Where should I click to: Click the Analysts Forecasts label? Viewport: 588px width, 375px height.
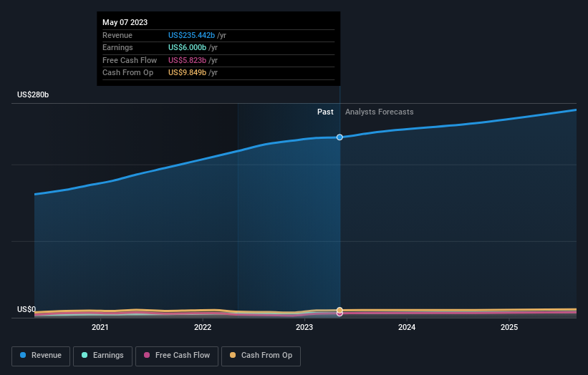[x=379, y=112]
